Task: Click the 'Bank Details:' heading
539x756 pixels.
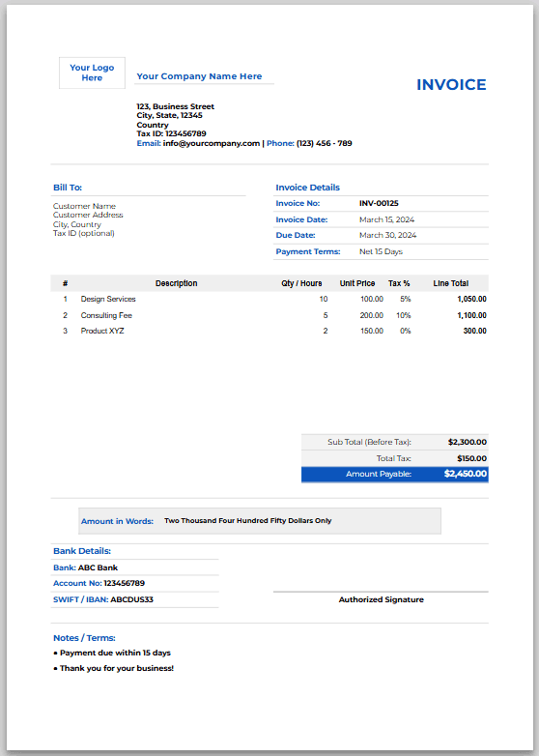Action: click(82, 551)
